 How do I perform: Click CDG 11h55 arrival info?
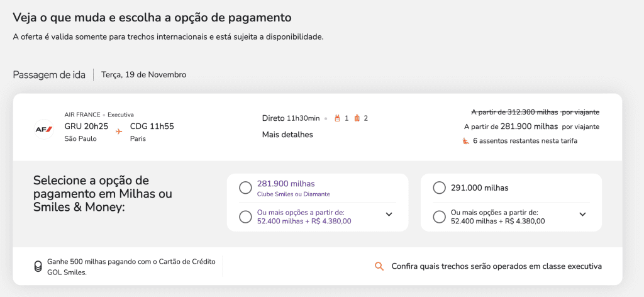(152, 126)
